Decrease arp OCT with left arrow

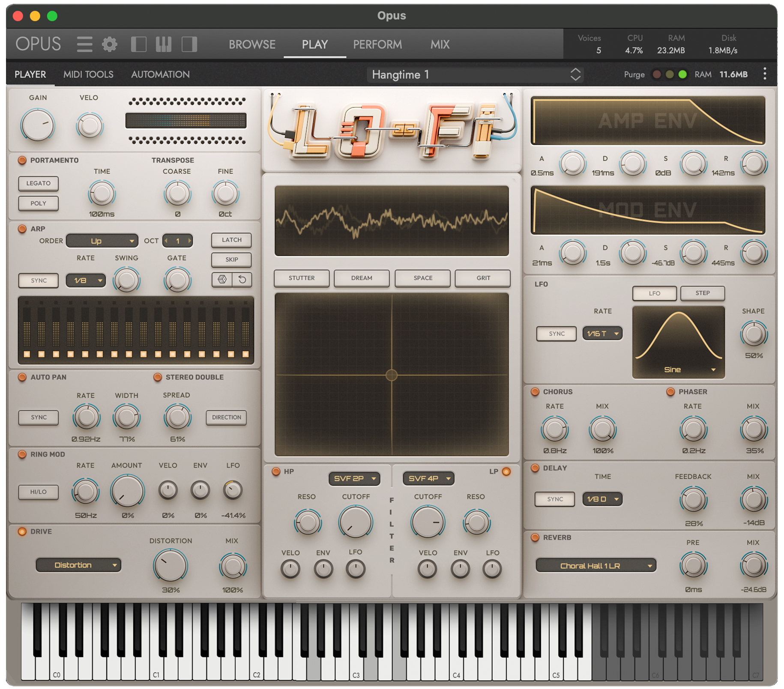[x=166, y=241]
